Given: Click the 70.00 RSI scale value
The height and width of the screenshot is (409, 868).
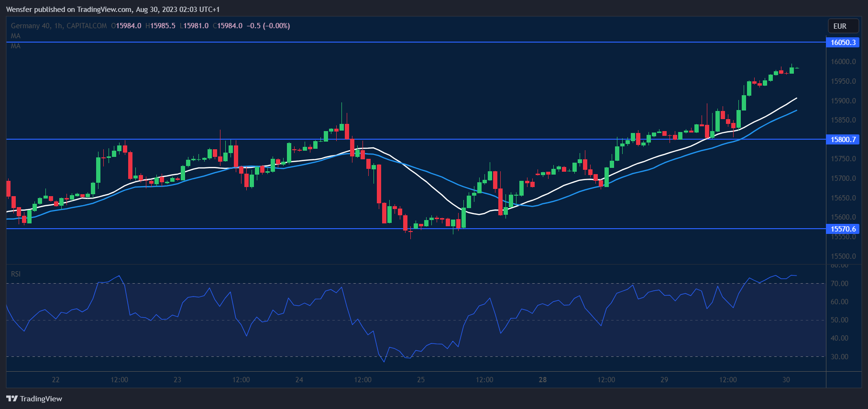Looking at the screenshot, I should pos(839,284).
